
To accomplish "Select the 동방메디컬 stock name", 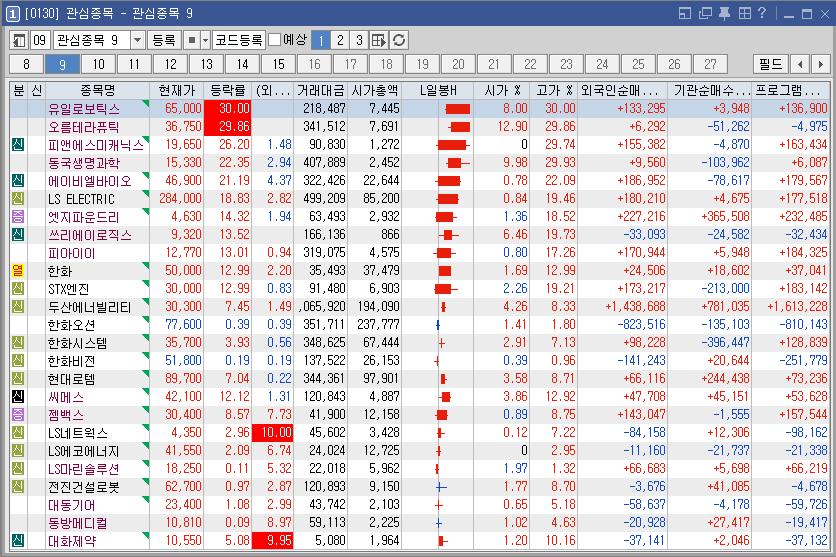I will tap(77, 522).
